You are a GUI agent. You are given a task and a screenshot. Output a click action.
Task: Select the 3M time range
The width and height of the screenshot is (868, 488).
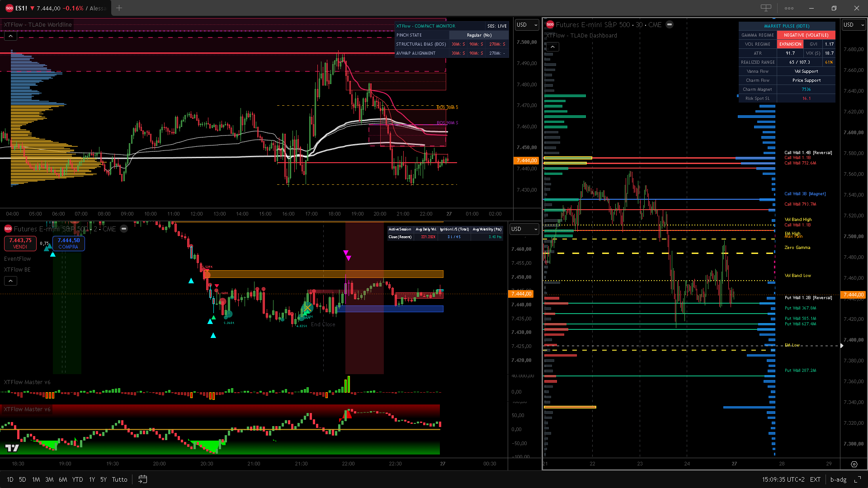tap(49, 479)
